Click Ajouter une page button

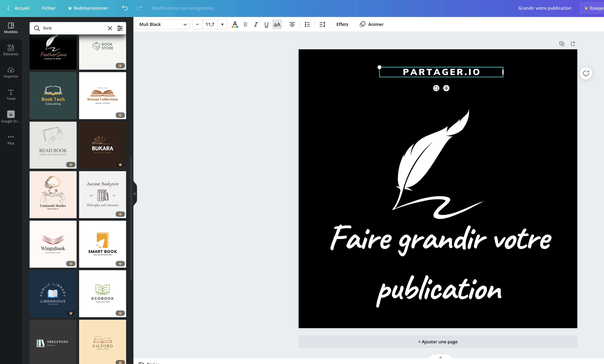click(x=438, y=342)
